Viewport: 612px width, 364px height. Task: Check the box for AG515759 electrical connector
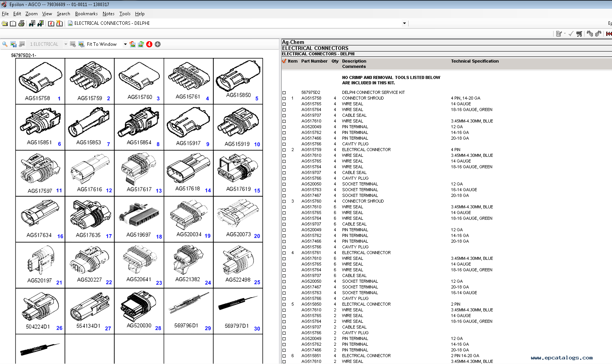pos(284,150)
